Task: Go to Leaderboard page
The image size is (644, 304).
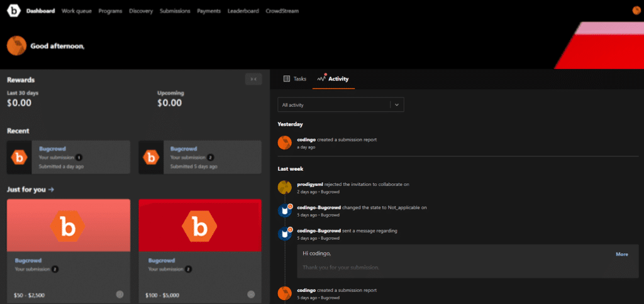Action: pos(243,11)
